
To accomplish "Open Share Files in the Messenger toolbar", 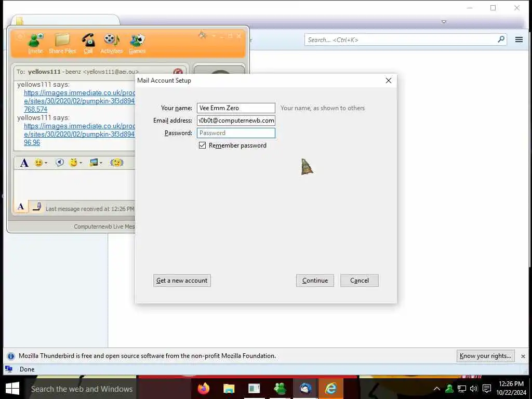I will pos(62,44).
